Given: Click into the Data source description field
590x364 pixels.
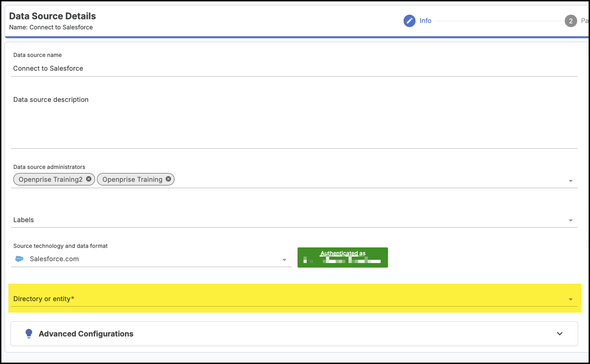Looking at the screenshot, I should (294, 120).
